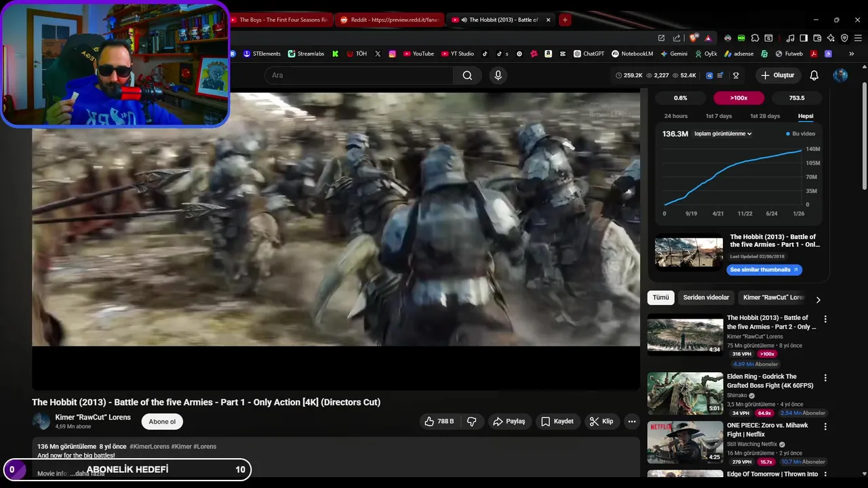Open Elden Ring Godrick video thumbnail

point(685,393)
